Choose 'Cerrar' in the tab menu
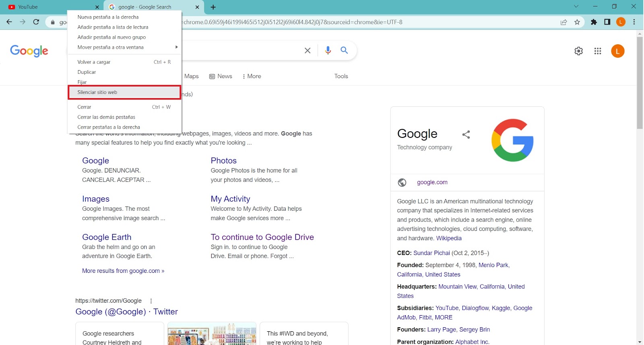This screenshot has width=644, height=345. click(124, 107)
